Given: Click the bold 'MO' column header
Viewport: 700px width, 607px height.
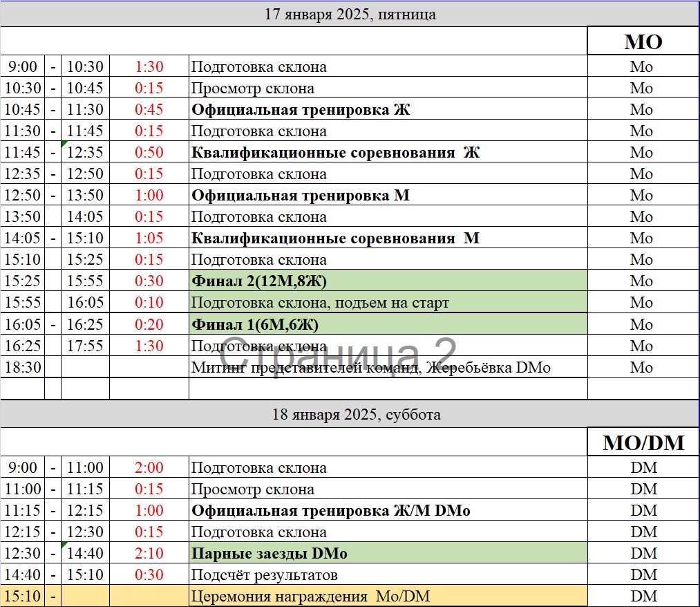Looking at the screenshot, I should click(643, 41).
